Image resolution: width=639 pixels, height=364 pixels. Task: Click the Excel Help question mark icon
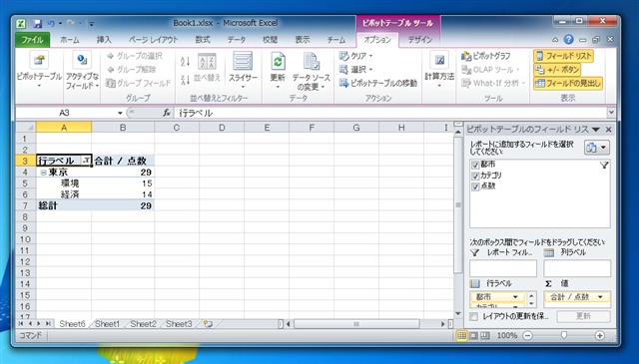pyautogui.click(x=568, y=40)
